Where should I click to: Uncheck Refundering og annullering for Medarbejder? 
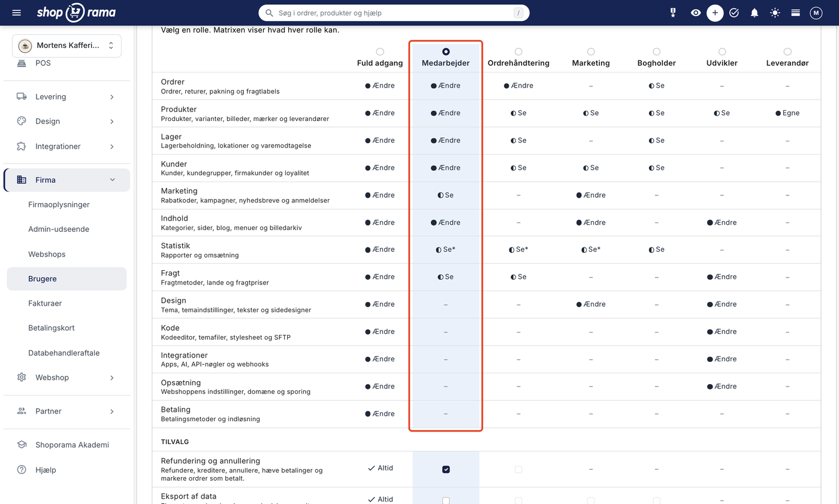coord(446,469)
